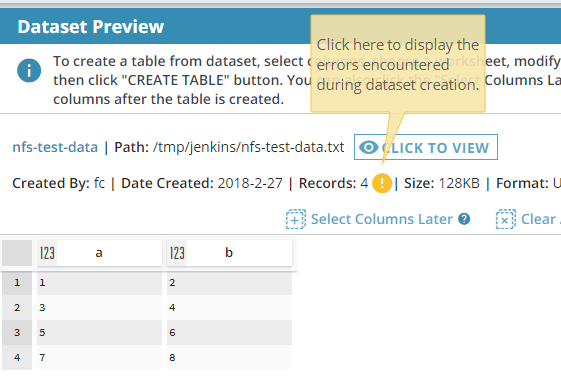Click the row number 3 header
Image resolution: width=561 pixels, height=381 pixels.
point(17,333)
